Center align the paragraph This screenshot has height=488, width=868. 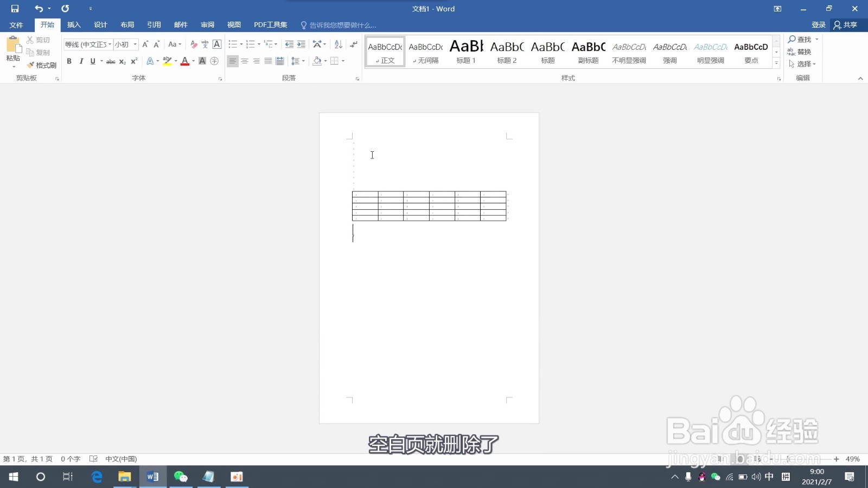[x=245, y=61]
